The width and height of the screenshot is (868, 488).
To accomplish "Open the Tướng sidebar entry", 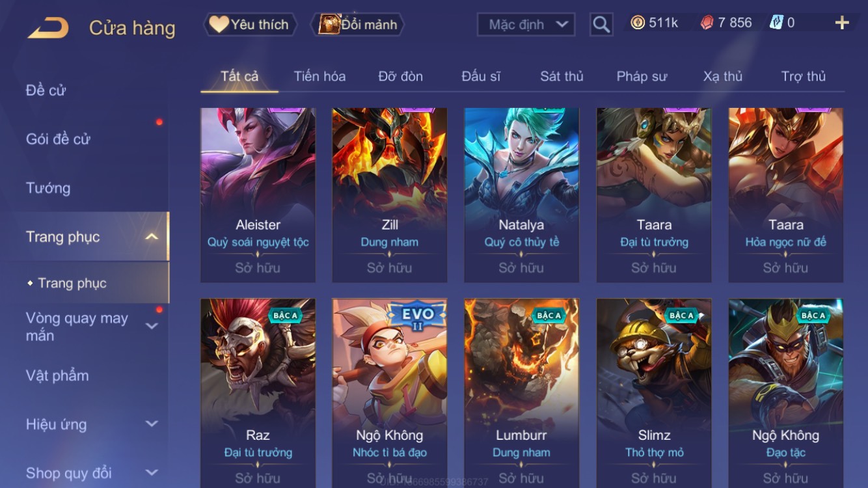I will click(x=47, y=188).
